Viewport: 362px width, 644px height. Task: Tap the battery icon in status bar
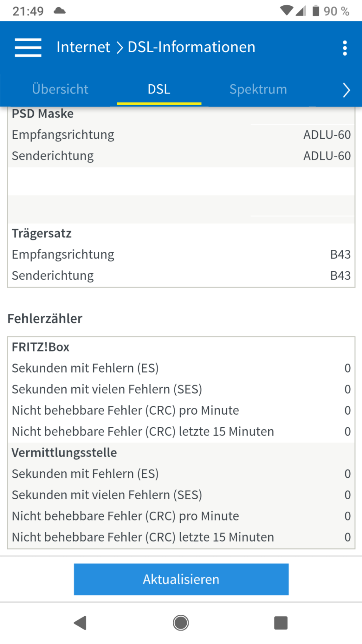click(315, 11)
